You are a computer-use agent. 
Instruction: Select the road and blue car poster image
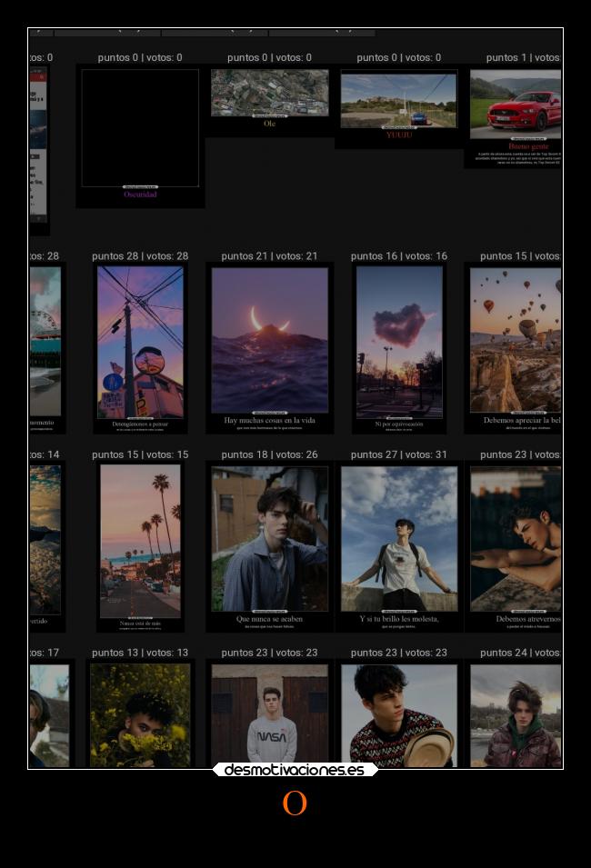(398, 100)
